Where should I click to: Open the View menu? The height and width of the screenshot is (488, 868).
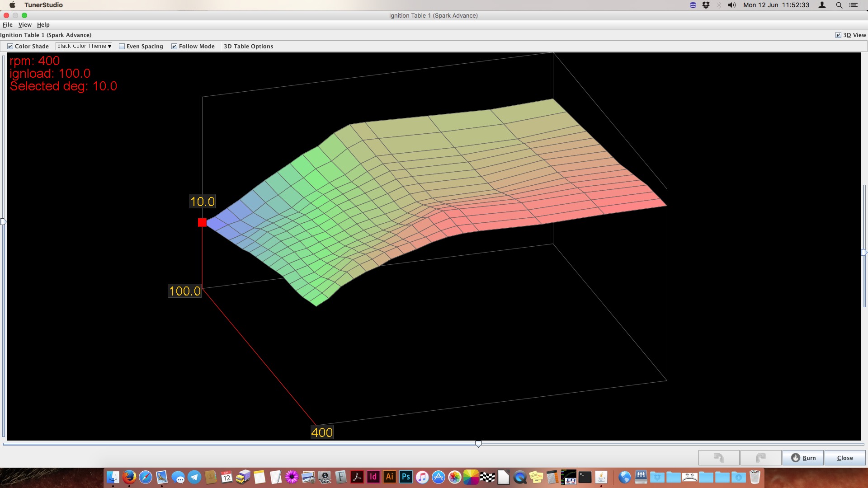coord(25,24)
